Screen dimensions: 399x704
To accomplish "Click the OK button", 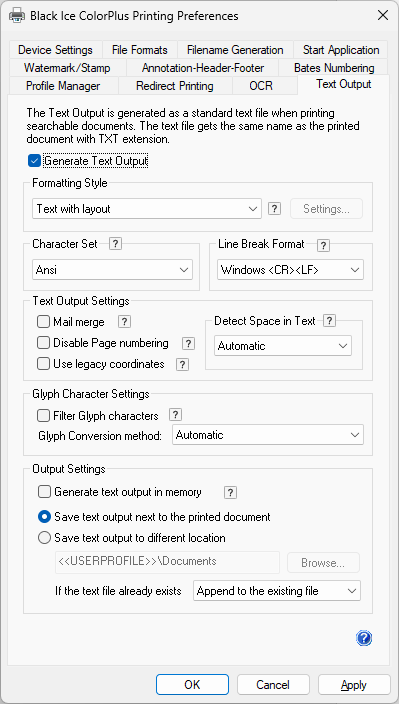I will click(x=192, y=685).
